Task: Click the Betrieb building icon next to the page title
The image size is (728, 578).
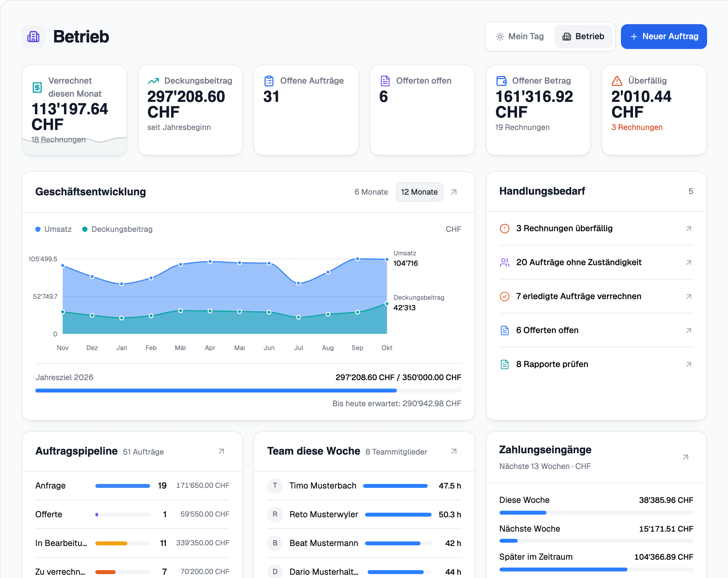Action: pos(33,37)
